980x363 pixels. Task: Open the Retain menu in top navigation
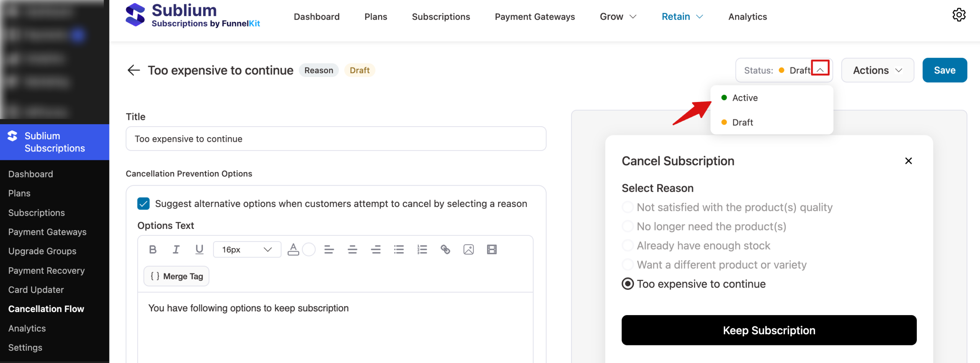click(x=682, y=16)
